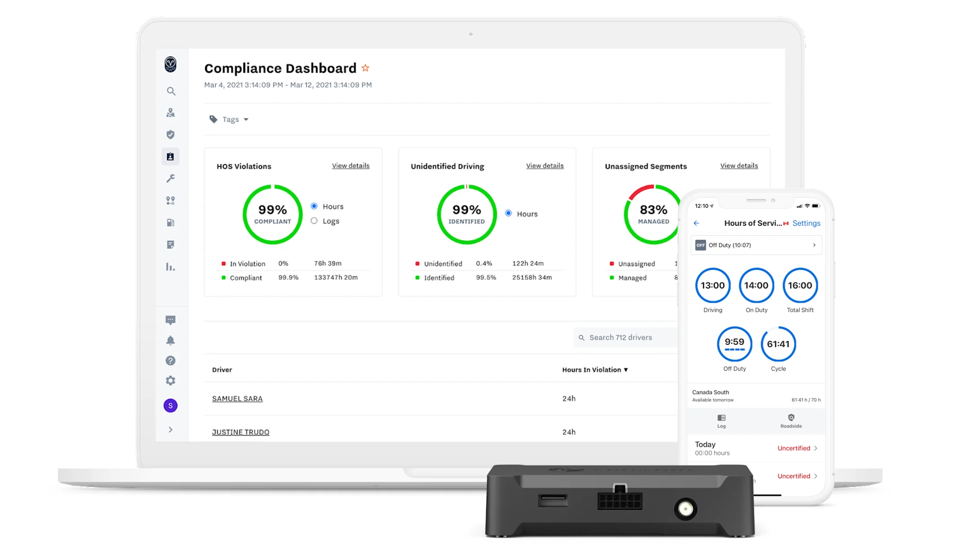The image size is (955, 560).
Task: Open the reports bar-chart icon
Action: pos(171,267)
